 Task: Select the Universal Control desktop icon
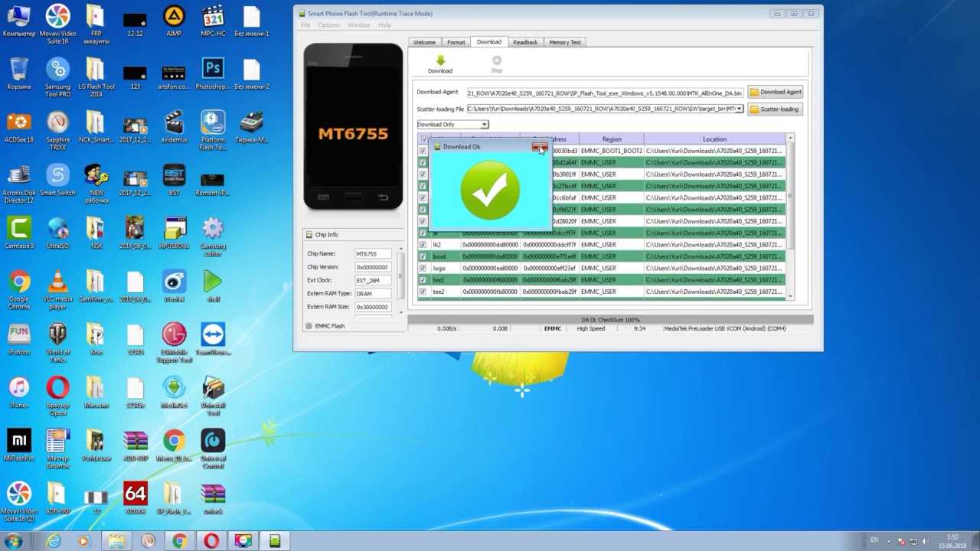pos(213,448)
